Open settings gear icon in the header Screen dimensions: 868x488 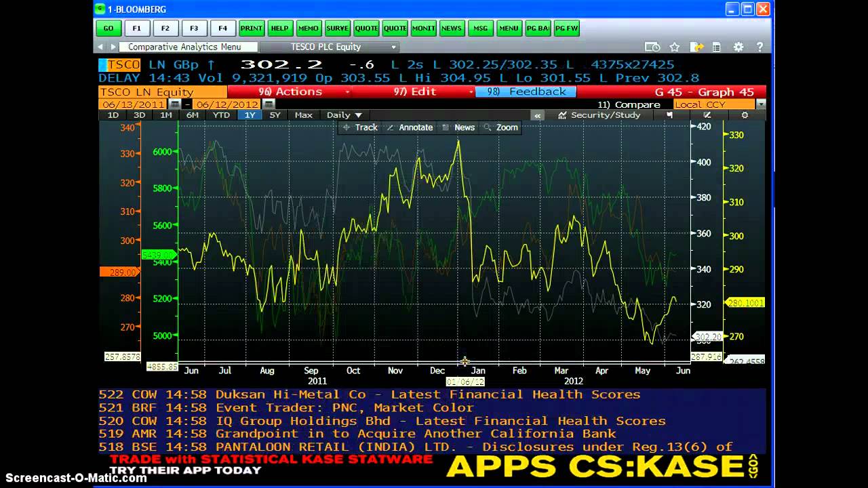coord(738,47)
